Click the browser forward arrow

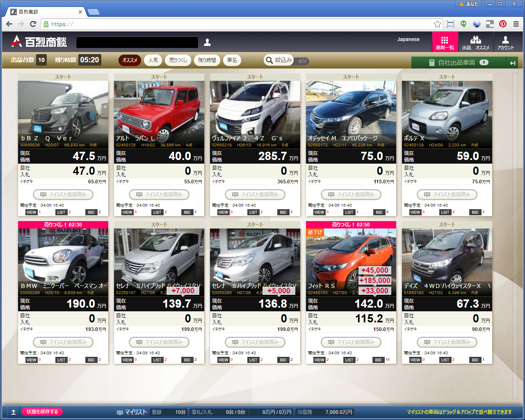[x=21, y=24]
